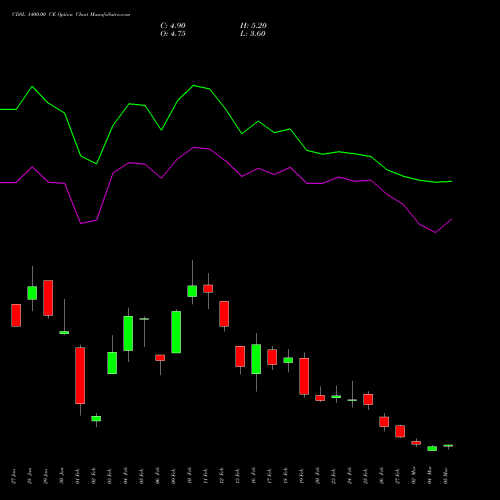Click the '16 Feb' date label
The width and height of the screenshot is (500, 500).
pyautogui.click(x=254, y=476)
